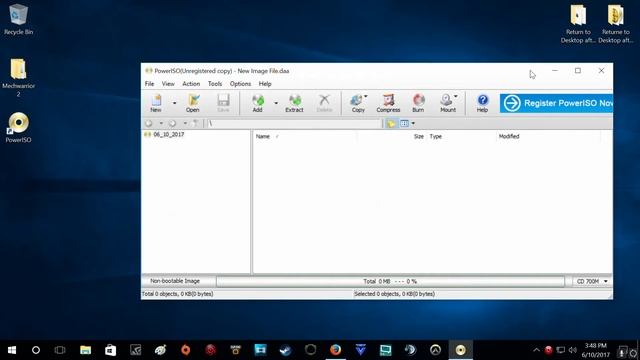Click the New image toolbar icon
Viewport: 640px width, 360px height.
(156, 103)
